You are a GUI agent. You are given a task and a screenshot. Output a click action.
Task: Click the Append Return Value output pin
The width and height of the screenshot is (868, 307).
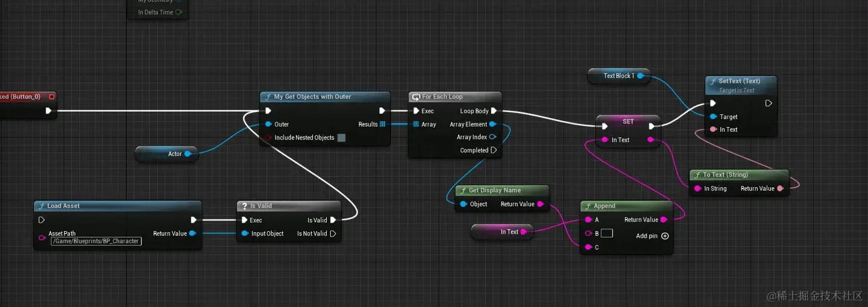[x=664, y=220]
